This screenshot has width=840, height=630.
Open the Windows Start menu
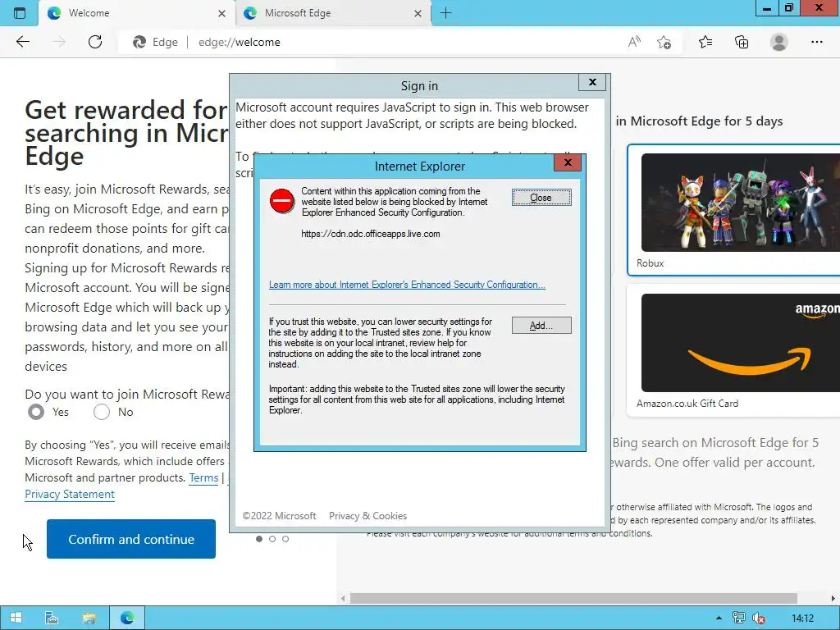(x=16, y=618)
